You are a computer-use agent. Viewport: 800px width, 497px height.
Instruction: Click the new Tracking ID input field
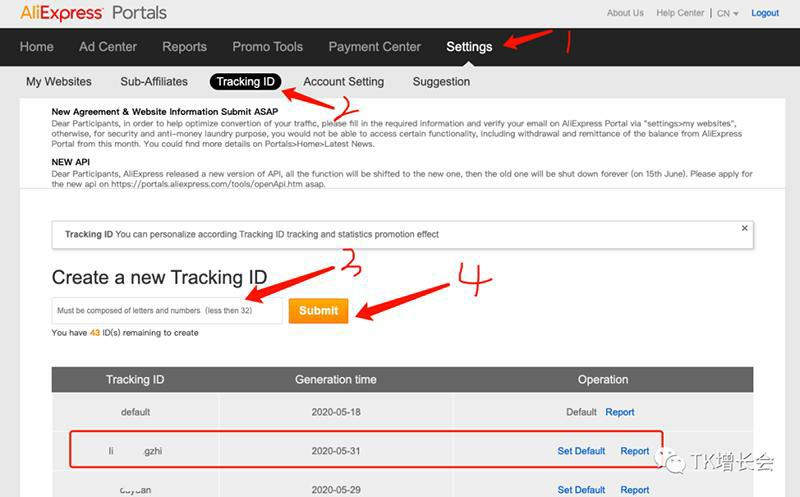[167, 310]
